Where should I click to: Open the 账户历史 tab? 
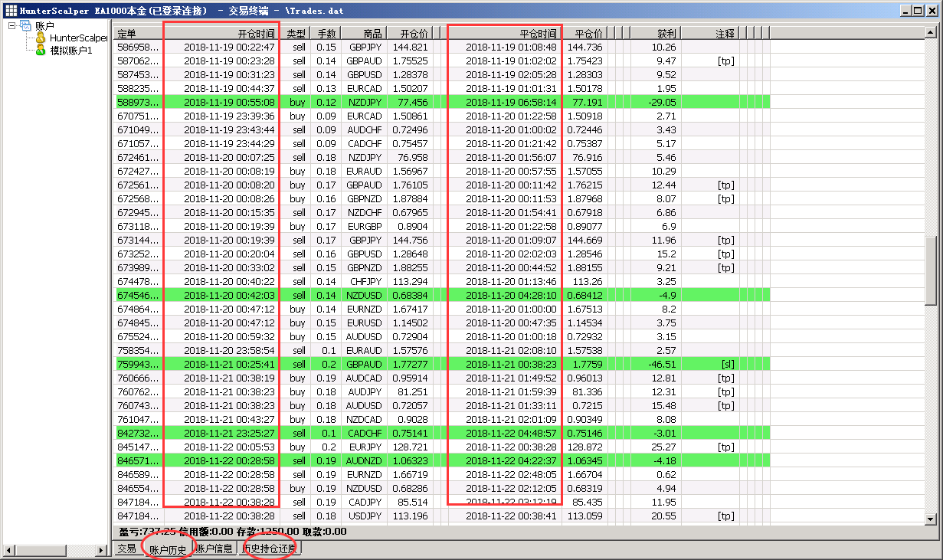pos(167,549)
